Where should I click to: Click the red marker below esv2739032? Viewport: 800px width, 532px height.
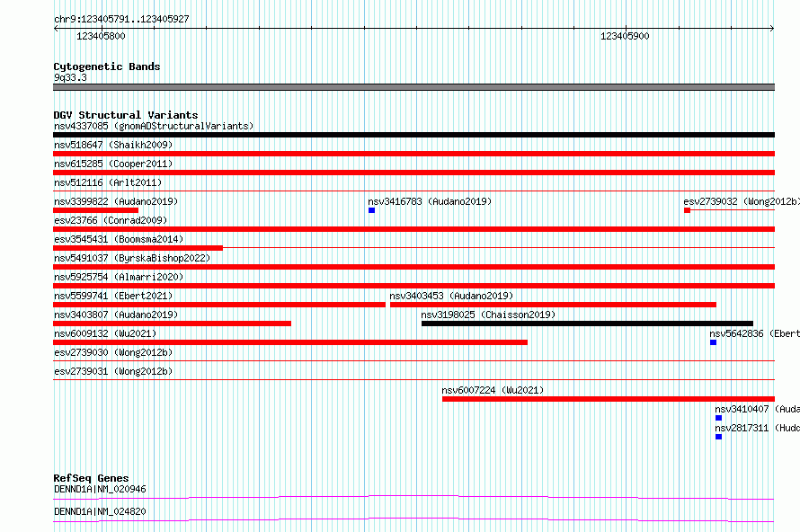coord(688,210)
